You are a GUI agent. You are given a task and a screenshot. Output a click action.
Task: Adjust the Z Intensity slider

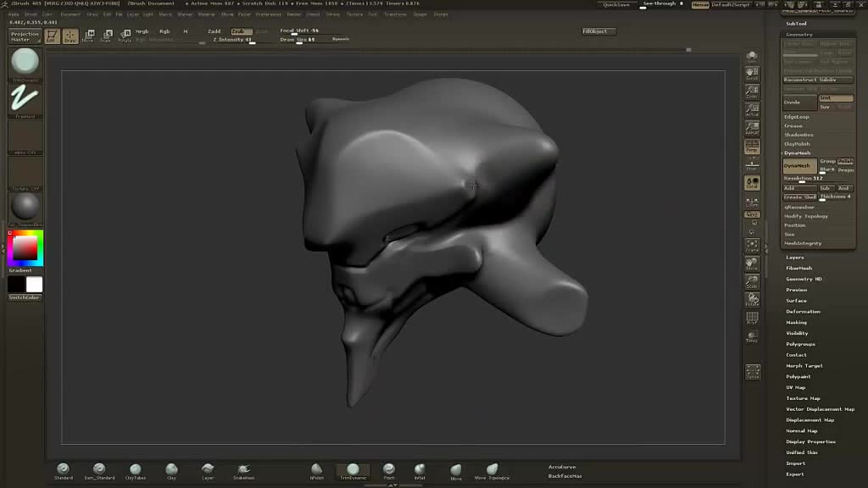tap(234, 40)
